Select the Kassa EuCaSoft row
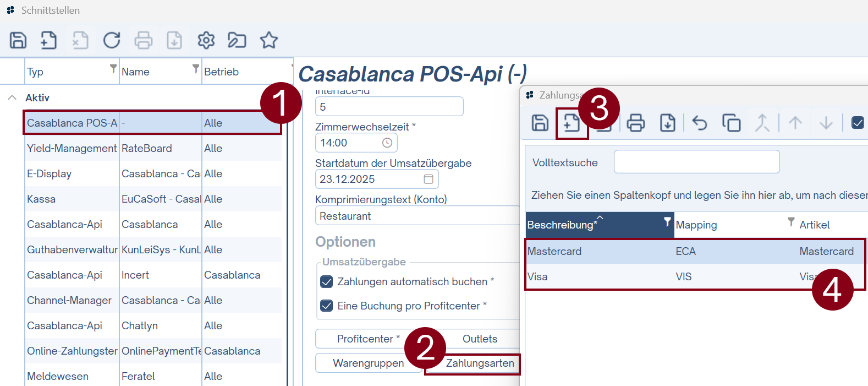This screenshot has width=868, height=386. 153,199
